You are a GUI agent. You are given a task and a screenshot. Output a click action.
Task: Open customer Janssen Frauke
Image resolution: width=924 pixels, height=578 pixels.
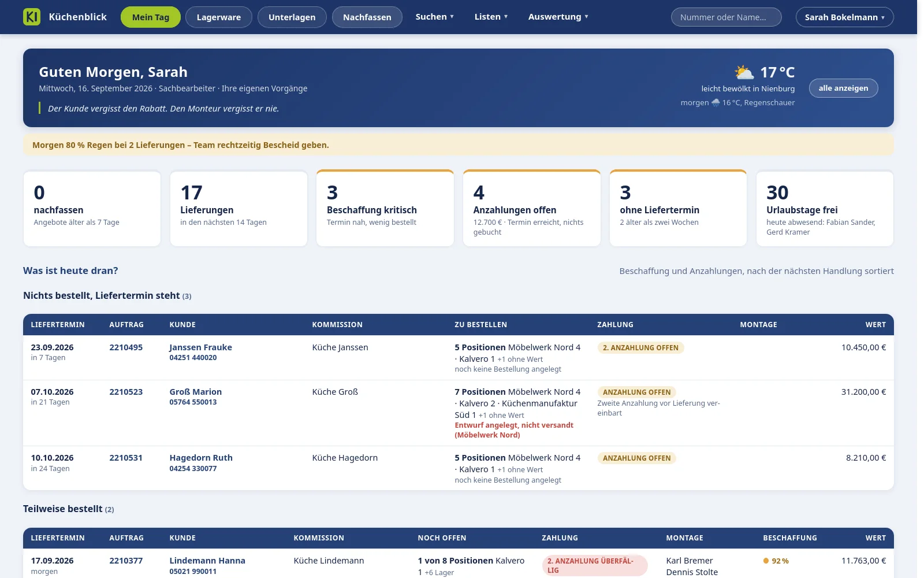(200, 347)
